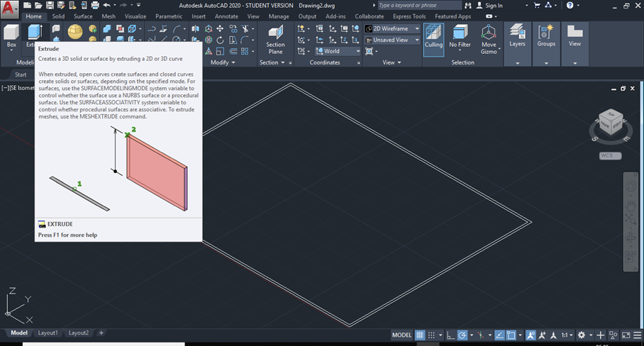The image size is (644, 346).
Task: Click the Open folder icon in toolbar
Action: 38,6
